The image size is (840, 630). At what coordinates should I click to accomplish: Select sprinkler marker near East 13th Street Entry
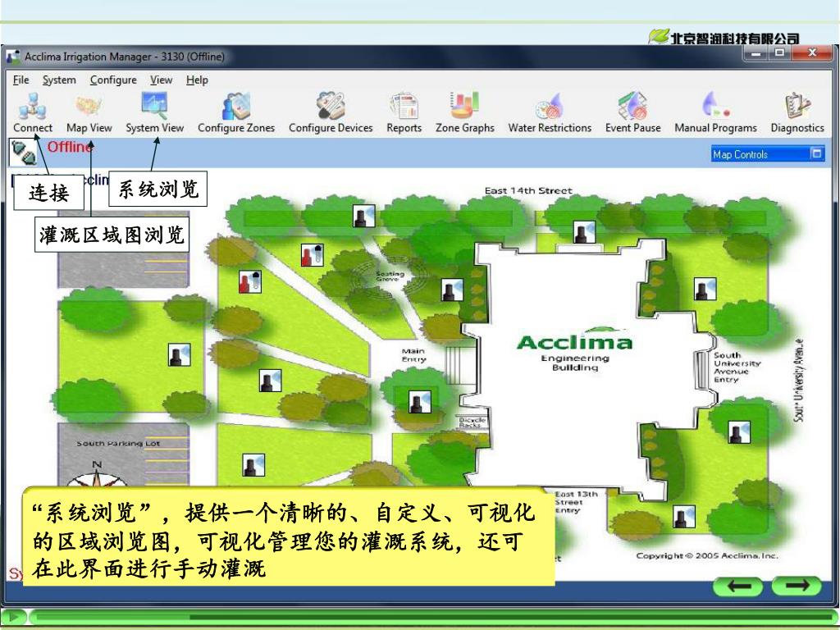tap(683, 517)
